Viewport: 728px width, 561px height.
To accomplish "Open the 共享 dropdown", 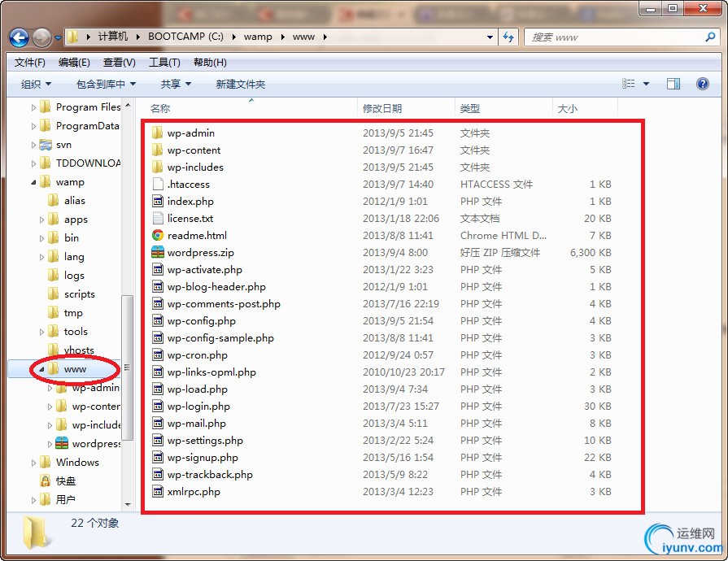I will point(176,84).
